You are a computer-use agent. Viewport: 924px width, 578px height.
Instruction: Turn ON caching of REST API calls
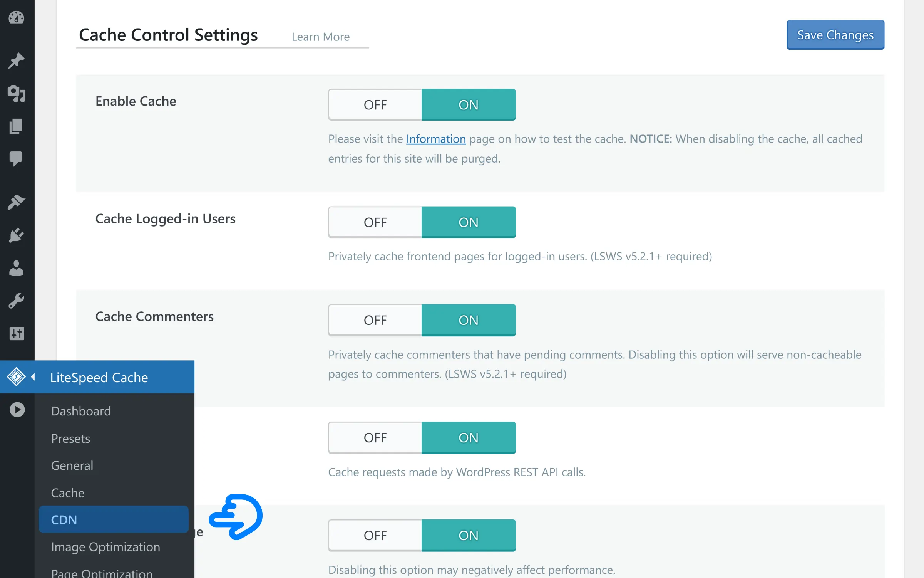pos(469,438)
